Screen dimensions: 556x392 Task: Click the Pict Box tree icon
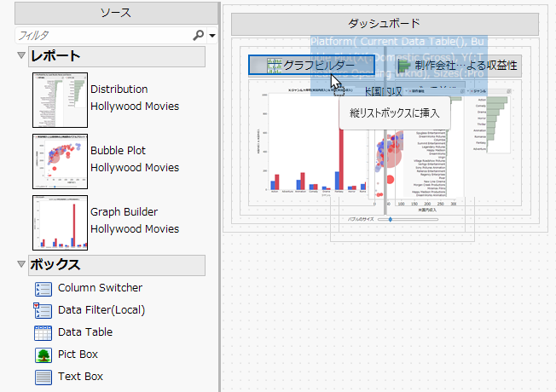point(43,355)
